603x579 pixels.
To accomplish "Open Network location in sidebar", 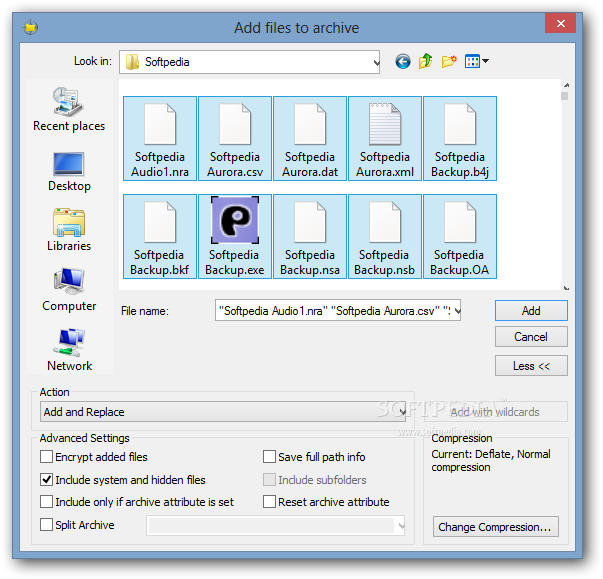I will point(69,350).
